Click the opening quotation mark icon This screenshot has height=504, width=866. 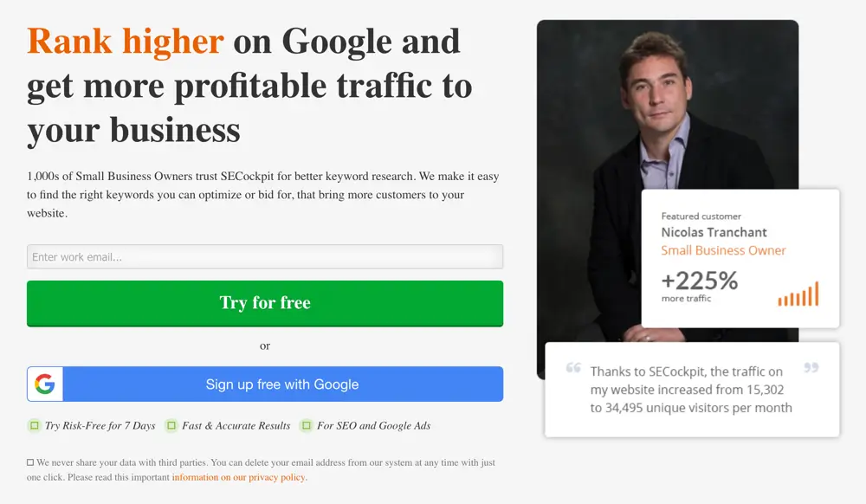coord(573,368)
